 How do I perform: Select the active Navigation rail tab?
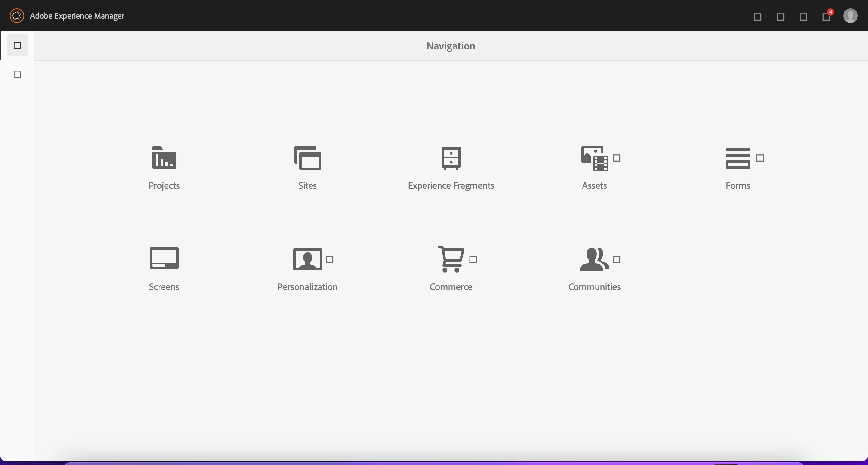click(17, 45)
